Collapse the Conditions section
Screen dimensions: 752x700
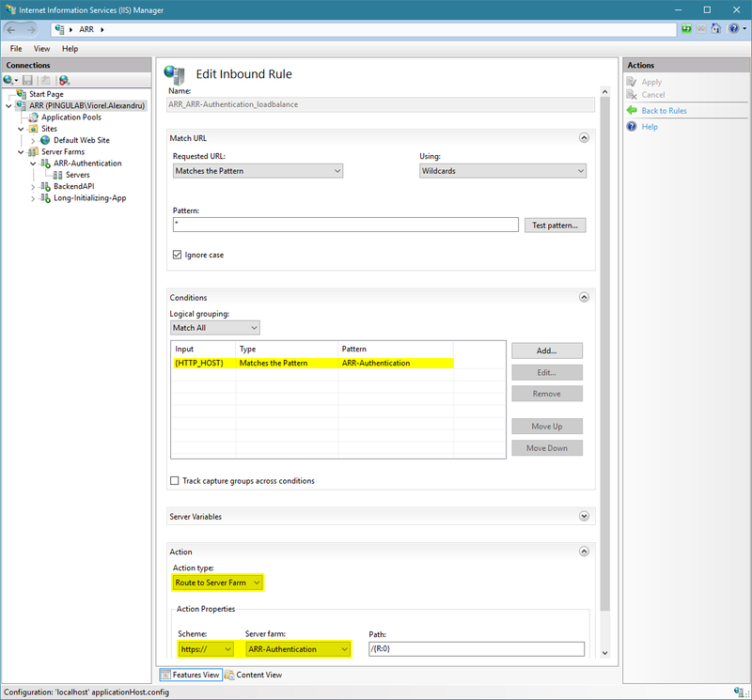(x=584, y=297)
